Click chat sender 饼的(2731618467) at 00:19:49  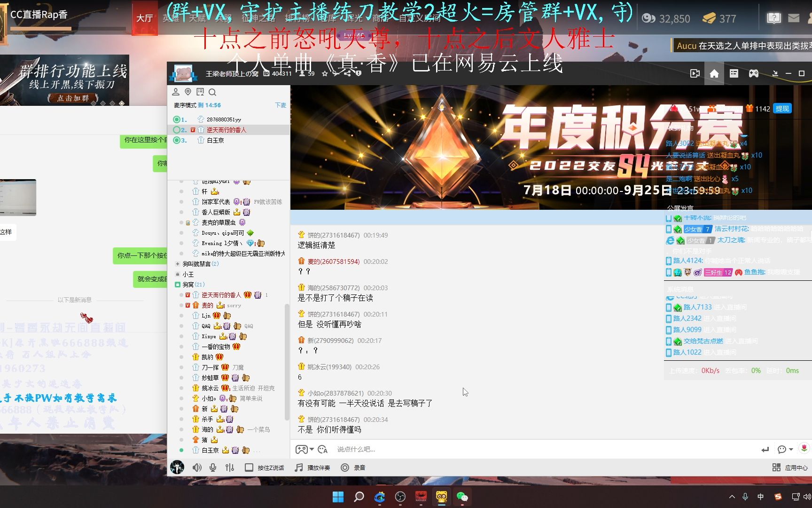tap(334, 235)
